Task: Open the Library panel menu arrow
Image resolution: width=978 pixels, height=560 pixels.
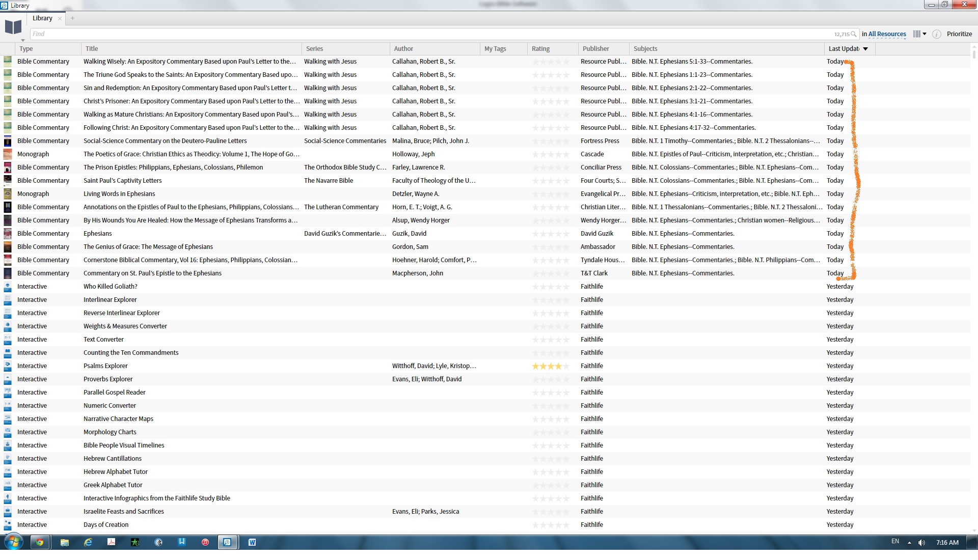Action: coord(23,40)
